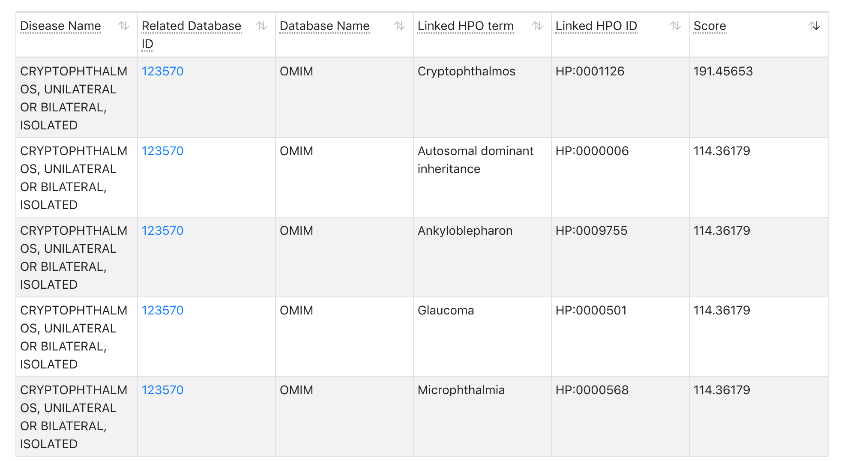The height and width of the screenshot is (461, 868).
Task: Open the 123570 link in the Glaucoma row
Action: [163, 310]
